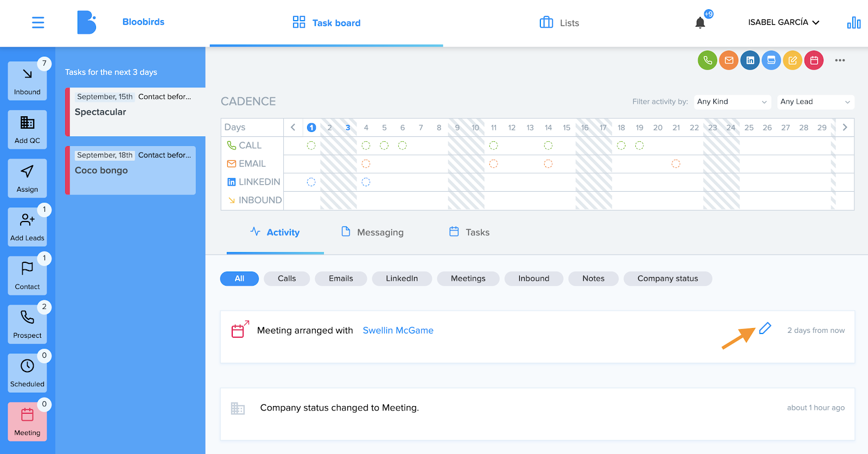This screenshot has height=454, width=868.
Task: Click the Company status changed entry
Action: [537, 414]
